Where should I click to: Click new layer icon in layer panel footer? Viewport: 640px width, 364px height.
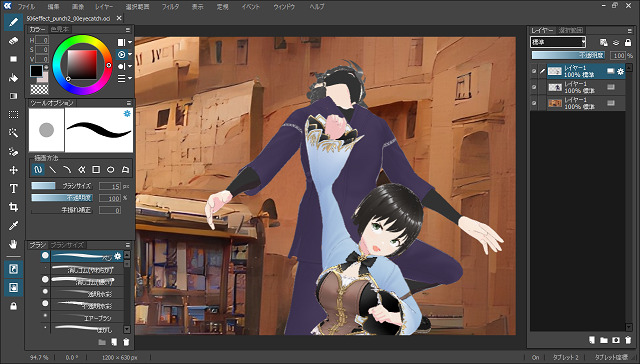coord(591,340)
